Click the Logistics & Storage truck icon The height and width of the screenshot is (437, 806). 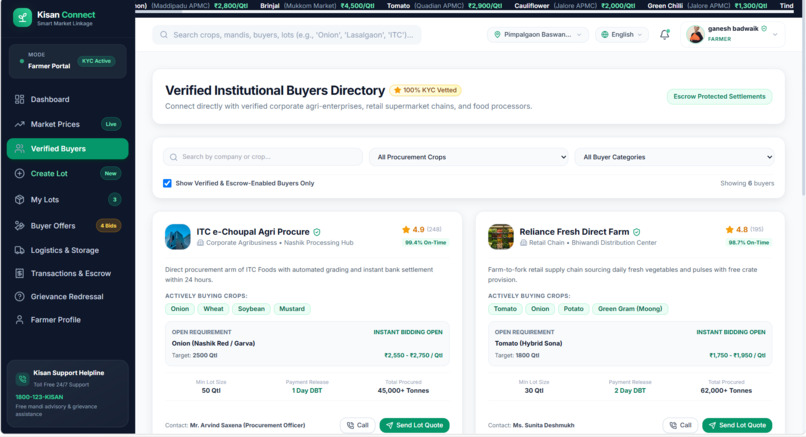[20, 250]
